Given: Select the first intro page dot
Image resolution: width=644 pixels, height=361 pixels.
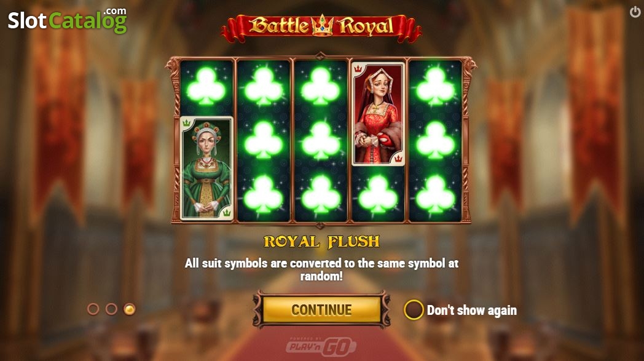Looking at the screenshot, I should click(x=93, y=309).
